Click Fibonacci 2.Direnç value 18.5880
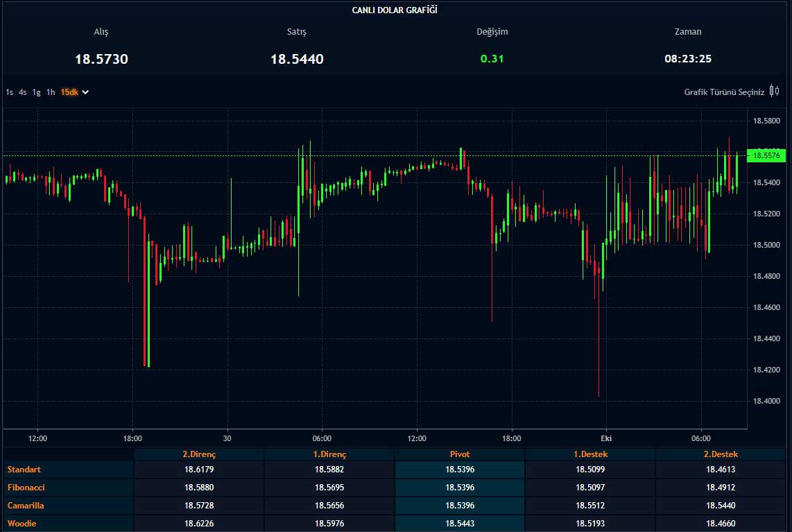The image size is (792, 532). point(199,488)
